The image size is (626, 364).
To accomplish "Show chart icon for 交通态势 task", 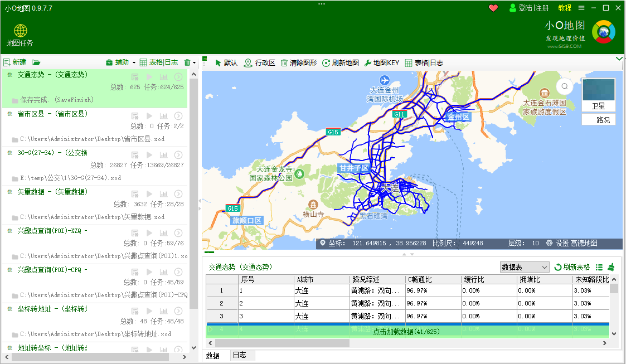I will tap(164, 76).
